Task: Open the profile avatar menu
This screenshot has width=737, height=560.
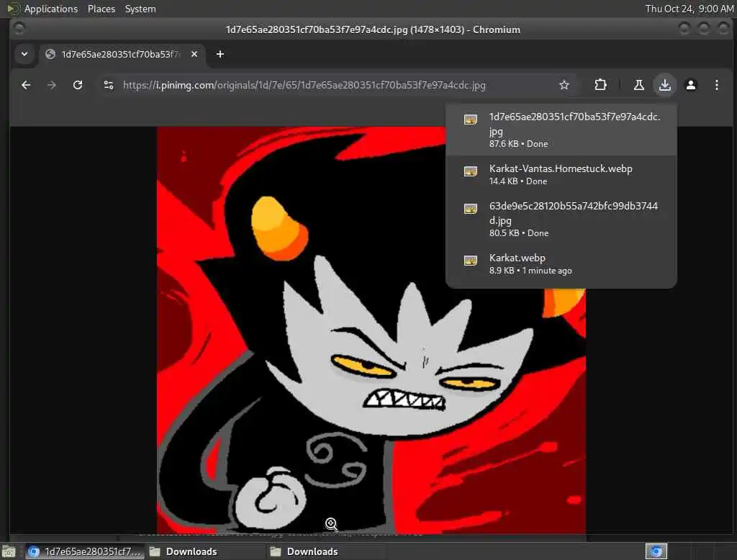Action: (x=690, y=85)
